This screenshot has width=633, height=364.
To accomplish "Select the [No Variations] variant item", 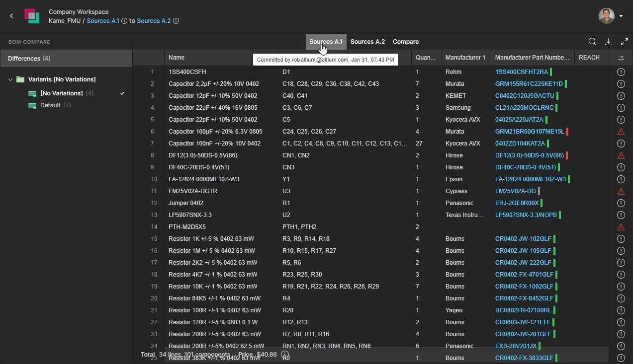I will (61, 93).
